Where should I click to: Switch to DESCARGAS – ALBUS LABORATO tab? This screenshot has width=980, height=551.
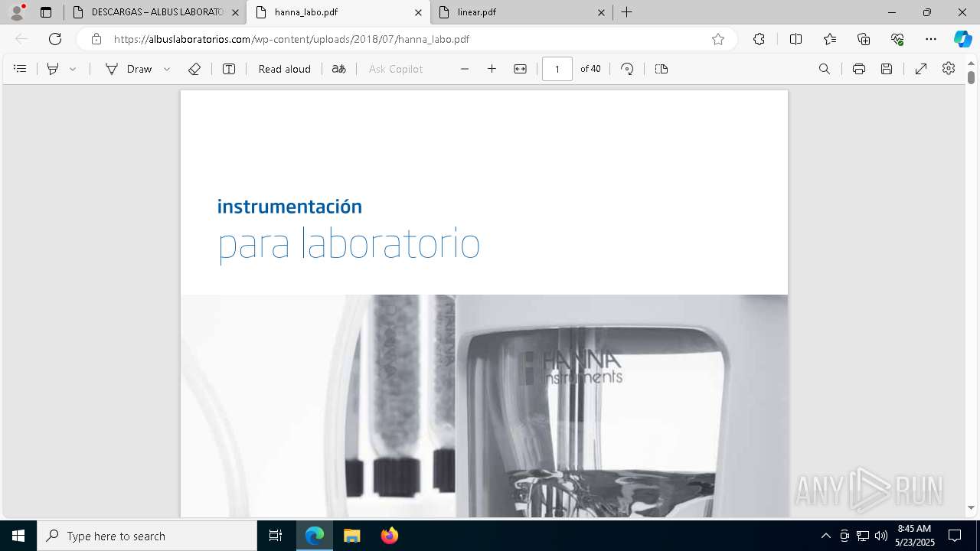click(x=156, y=12)
